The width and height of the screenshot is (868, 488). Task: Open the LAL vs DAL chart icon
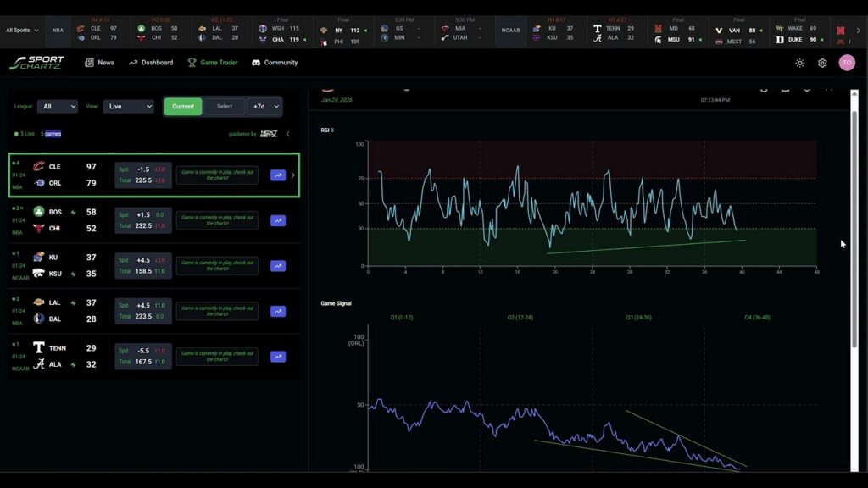[x=277, y=311]
